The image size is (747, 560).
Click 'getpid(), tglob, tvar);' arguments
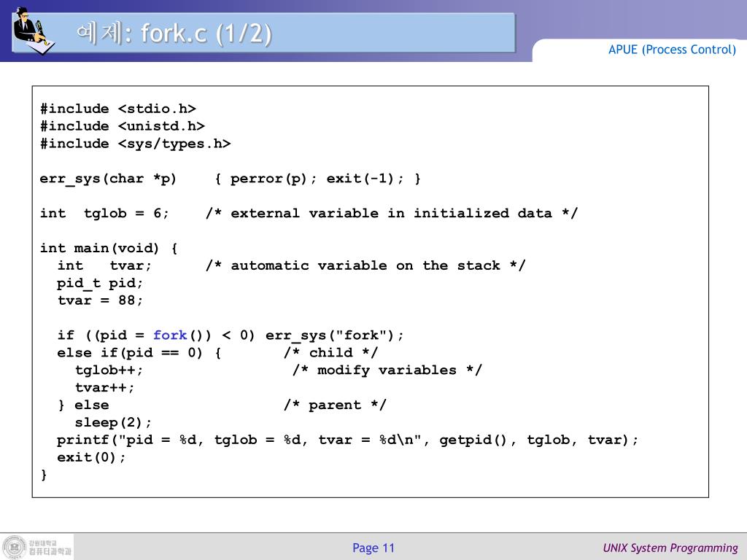pos(539,440)
